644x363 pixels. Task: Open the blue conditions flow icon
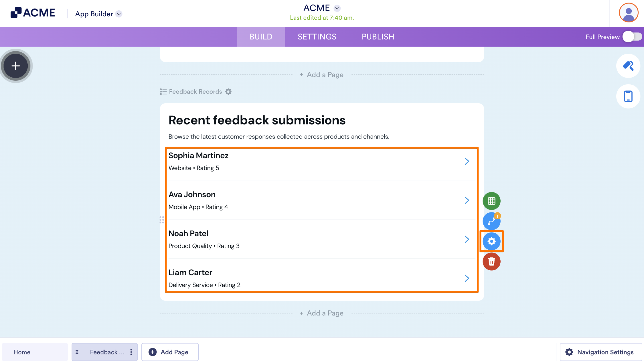pyautogui.click(x=491, y=221)
